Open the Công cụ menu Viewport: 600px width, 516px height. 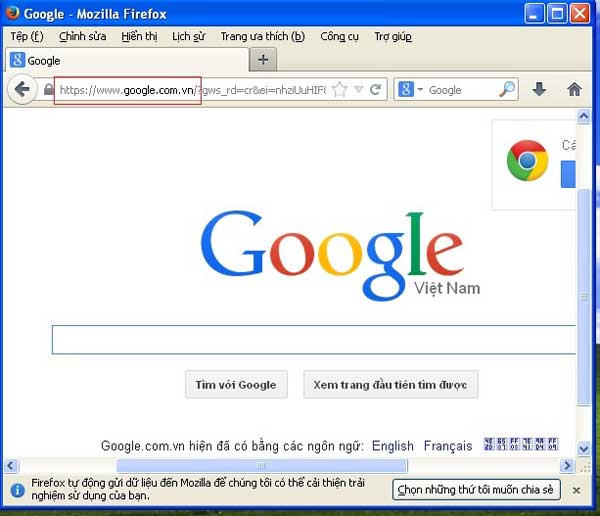[339, 36]
